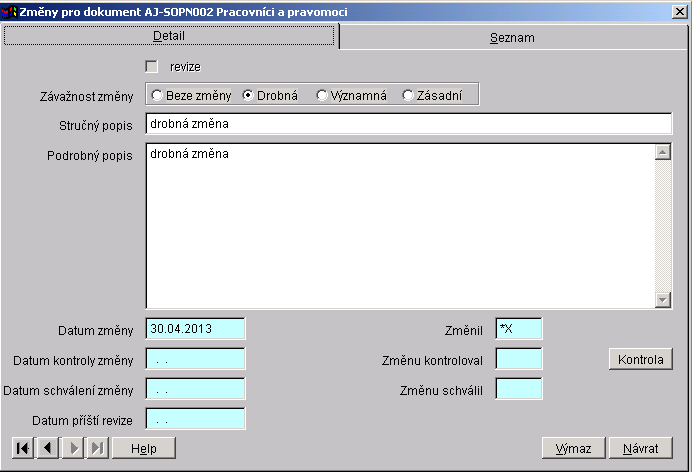Jump to the last record arrow
The height and width of the screenshot is (472, 692).
tap(97, 448)
